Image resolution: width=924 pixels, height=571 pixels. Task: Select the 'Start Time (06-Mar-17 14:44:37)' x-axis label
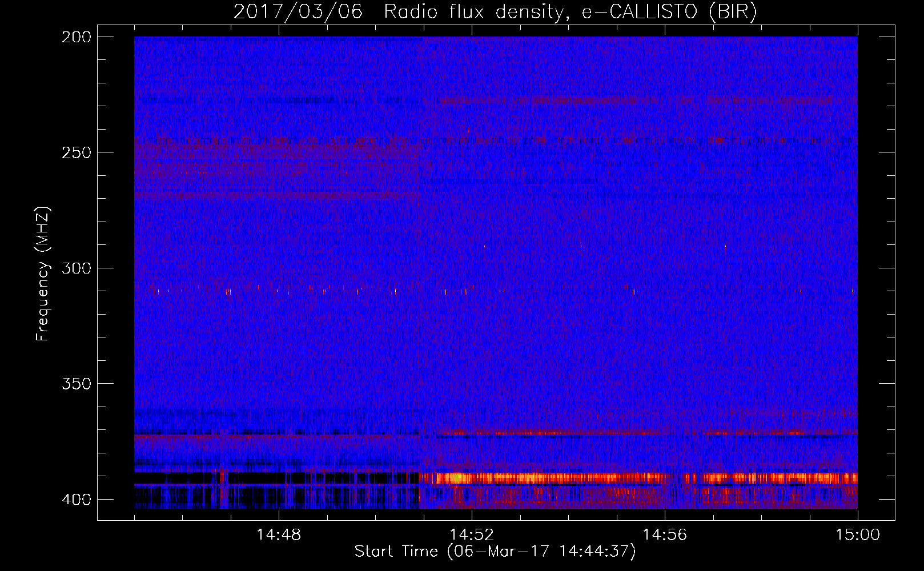[495, 552]
